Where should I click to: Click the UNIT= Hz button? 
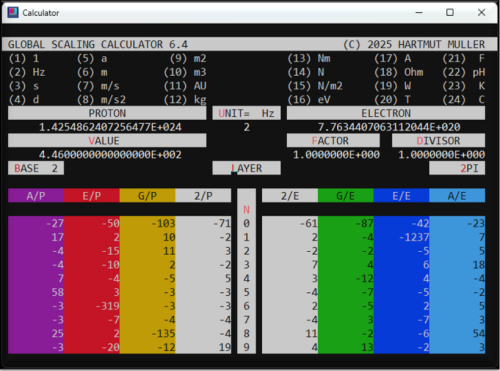click(x=246, y=113)
